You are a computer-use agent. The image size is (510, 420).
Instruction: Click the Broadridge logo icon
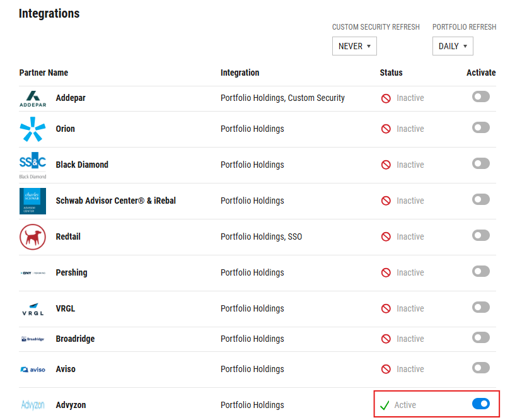(33, 339)
